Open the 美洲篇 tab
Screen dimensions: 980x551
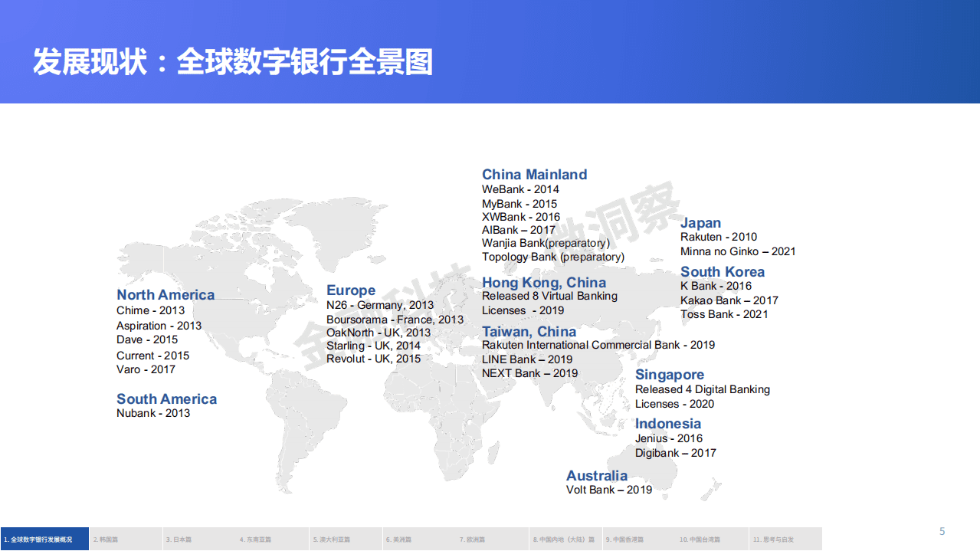[x=398, y=539]
